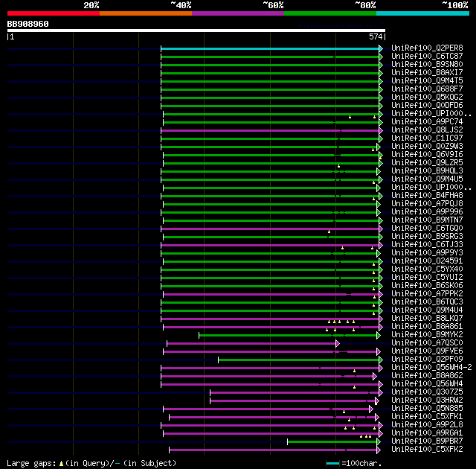Select hit label UniRef100_C5YX40
This screenshot has height=469, width=476.
[x=427, y=269]
